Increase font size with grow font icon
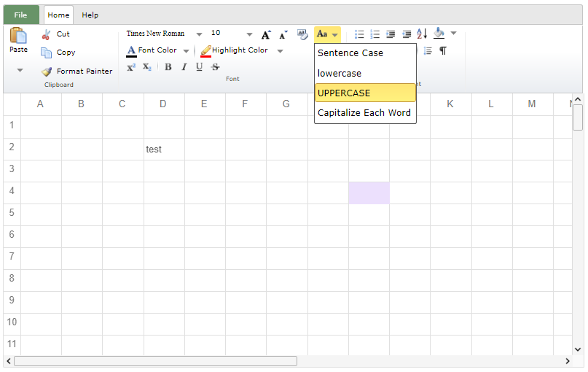 pos(266,34)
